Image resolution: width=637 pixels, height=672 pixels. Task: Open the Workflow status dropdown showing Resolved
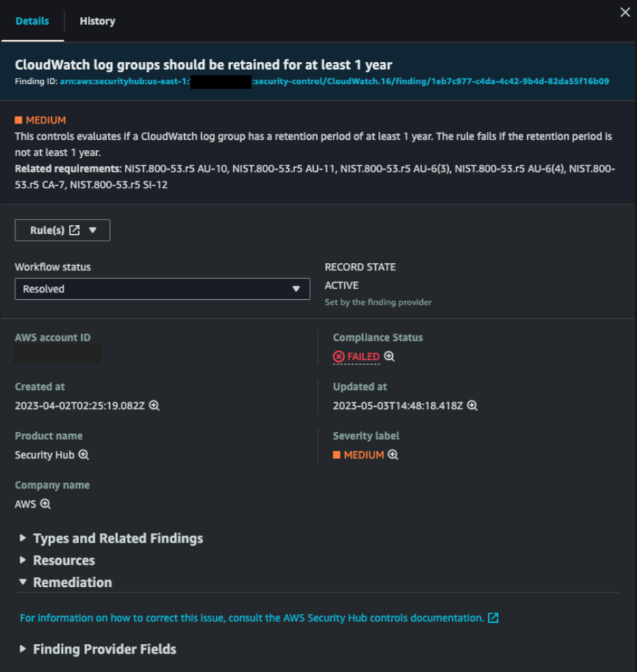[x=162, y=288]
